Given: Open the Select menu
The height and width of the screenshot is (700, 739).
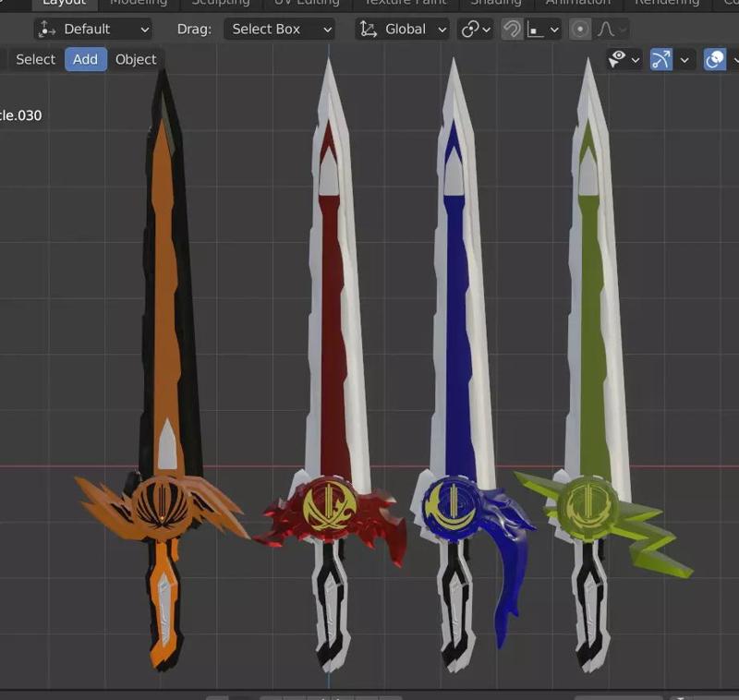Looking at the screenshot, I should point(34,59).
